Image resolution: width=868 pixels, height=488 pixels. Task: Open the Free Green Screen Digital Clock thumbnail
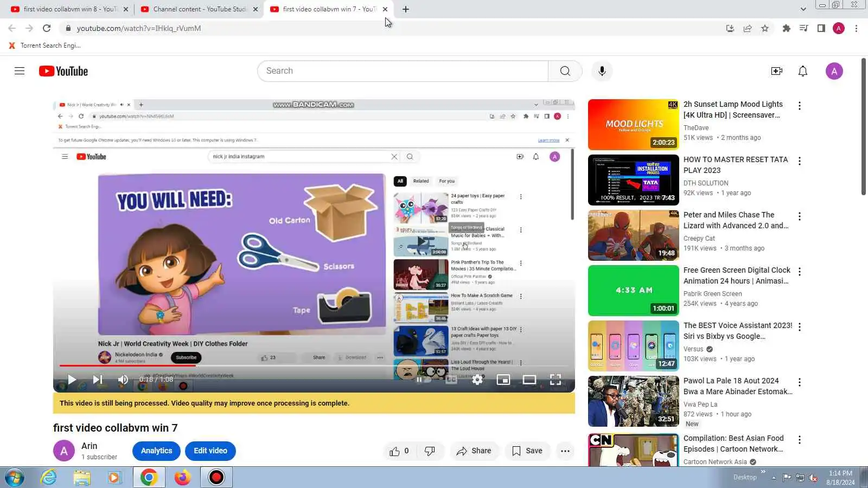pos(633,291)
